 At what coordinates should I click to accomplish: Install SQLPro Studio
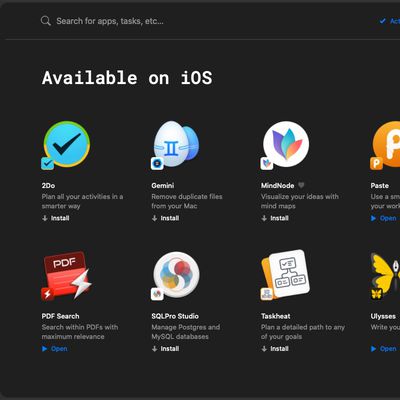click(165, 349)
